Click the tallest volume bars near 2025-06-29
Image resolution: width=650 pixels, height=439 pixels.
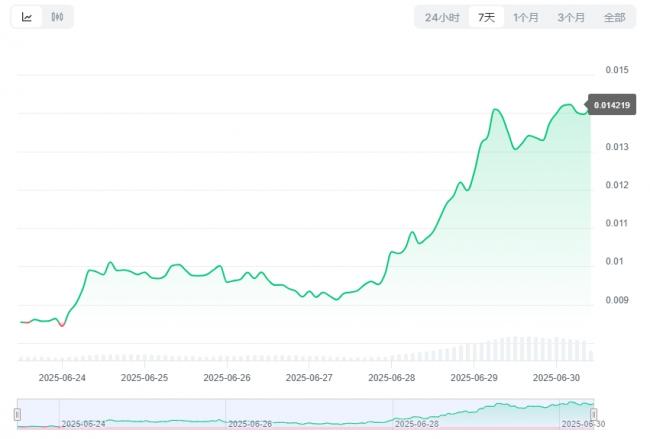516,349
